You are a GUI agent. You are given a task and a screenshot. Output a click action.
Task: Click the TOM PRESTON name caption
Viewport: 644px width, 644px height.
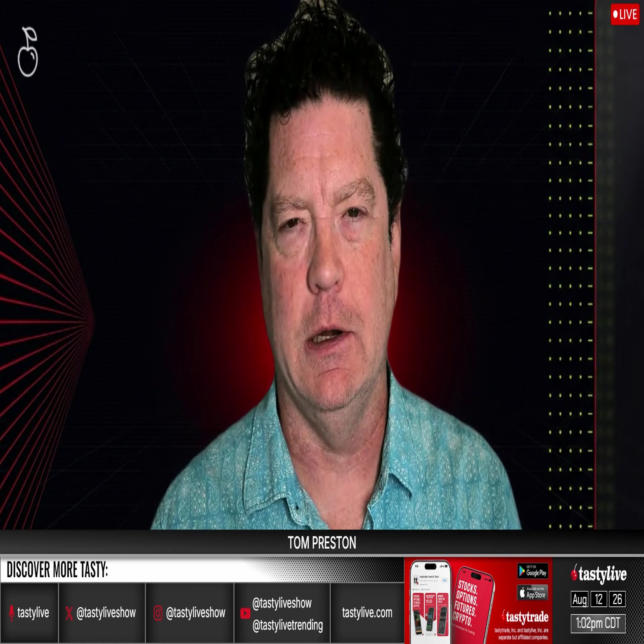pyautogui.click(x=322, y=543)
